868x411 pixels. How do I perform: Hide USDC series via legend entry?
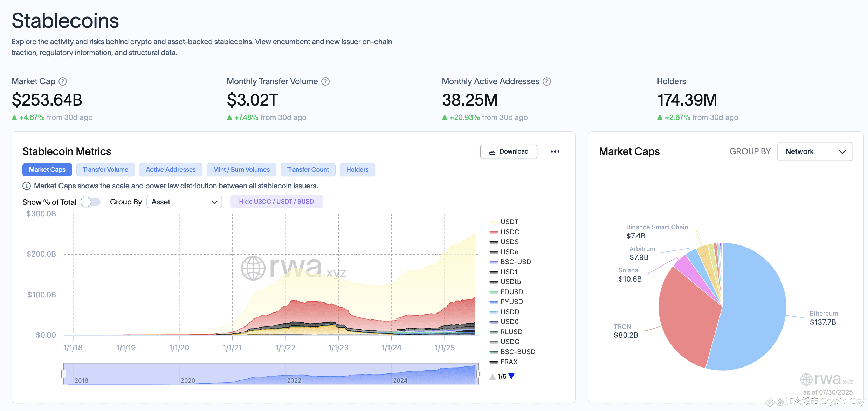click(504, 232)
